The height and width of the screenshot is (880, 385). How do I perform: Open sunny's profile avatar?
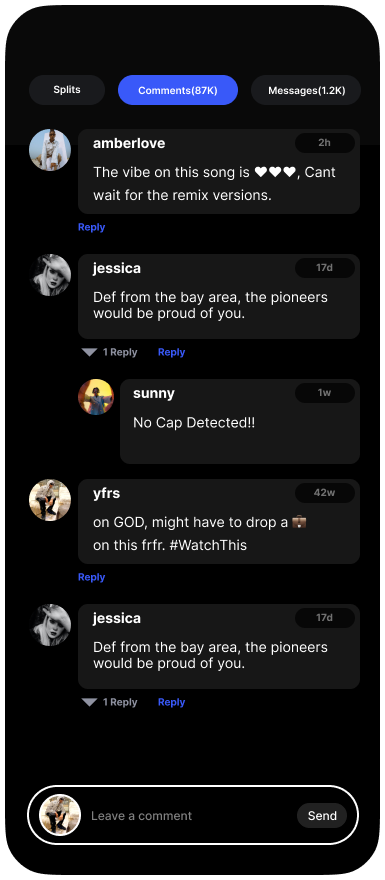point(96,397)
